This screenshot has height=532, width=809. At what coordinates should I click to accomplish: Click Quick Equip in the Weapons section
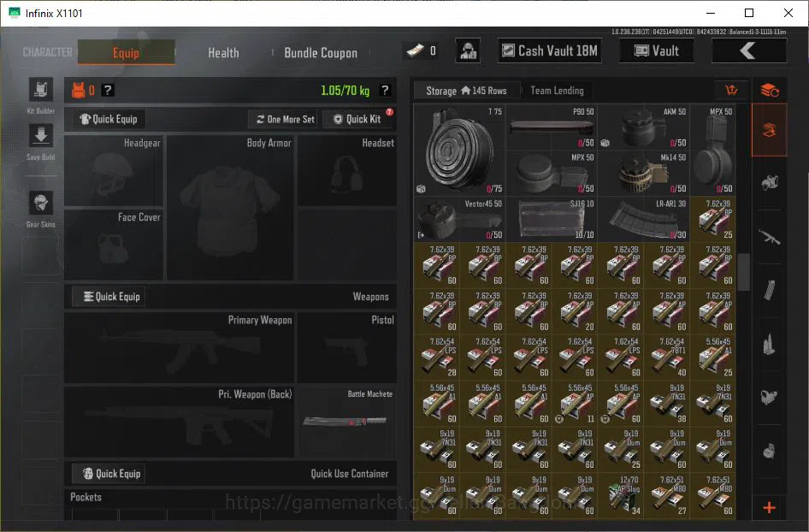109,297
